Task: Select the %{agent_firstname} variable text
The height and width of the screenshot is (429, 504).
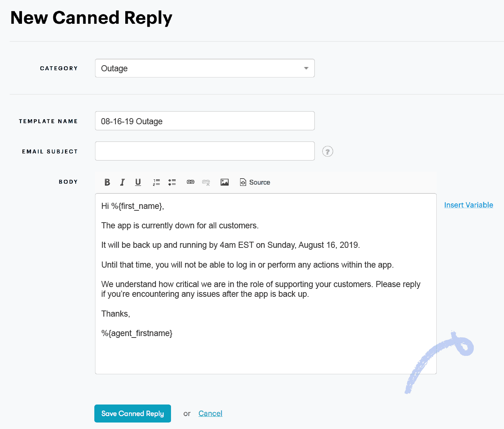Action: coord(137,333)
